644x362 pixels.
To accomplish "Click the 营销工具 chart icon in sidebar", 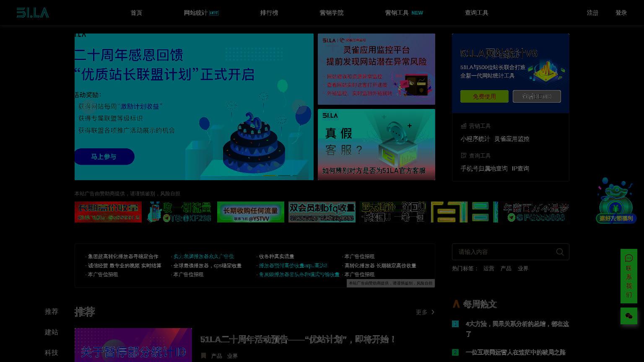I will pyautogui.click(x=464, y=126).
